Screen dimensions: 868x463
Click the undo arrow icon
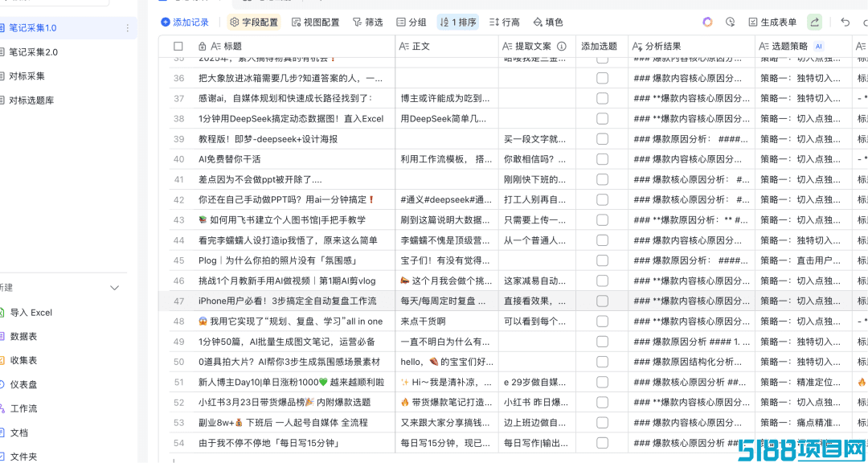pos(845,23)
